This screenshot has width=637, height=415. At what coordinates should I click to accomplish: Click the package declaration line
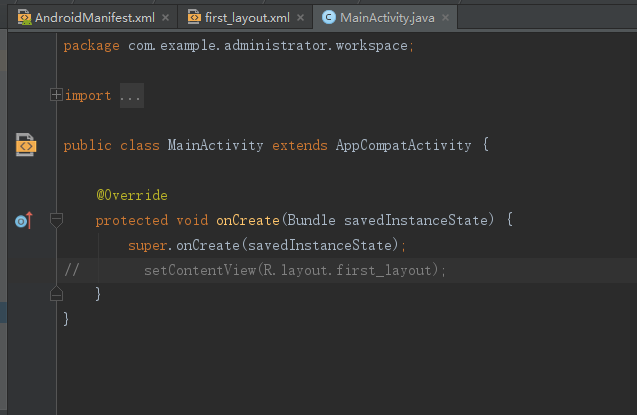pyautogui.click(x=238, y=45)
